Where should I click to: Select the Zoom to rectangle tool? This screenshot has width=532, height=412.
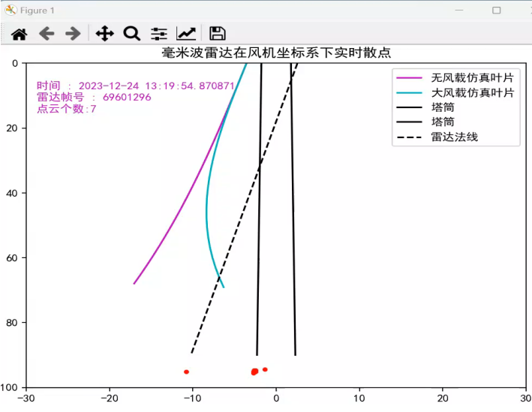click(x=131, y=34)
